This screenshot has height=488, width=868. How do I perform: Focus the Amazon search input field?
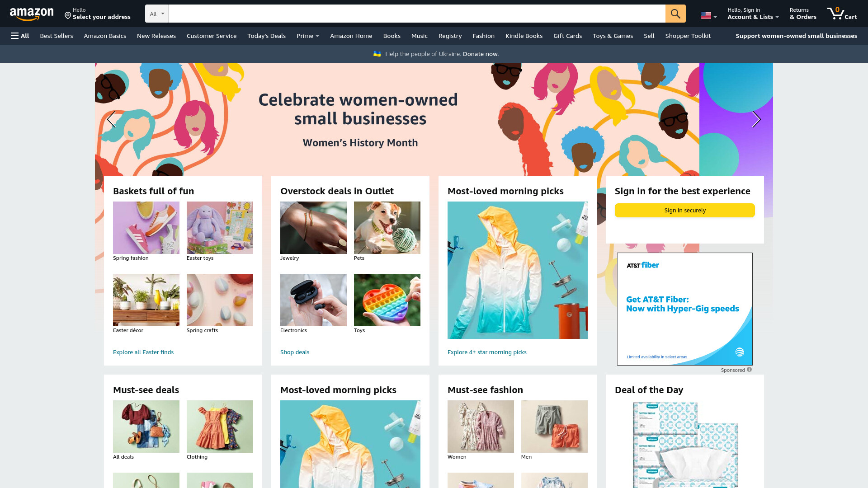tap(417, 14)
